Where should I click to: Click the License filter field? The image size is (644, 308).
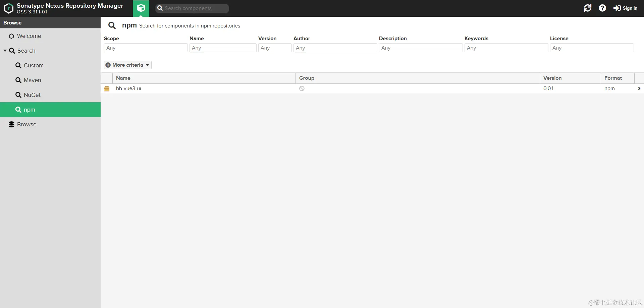coord(592,48)
